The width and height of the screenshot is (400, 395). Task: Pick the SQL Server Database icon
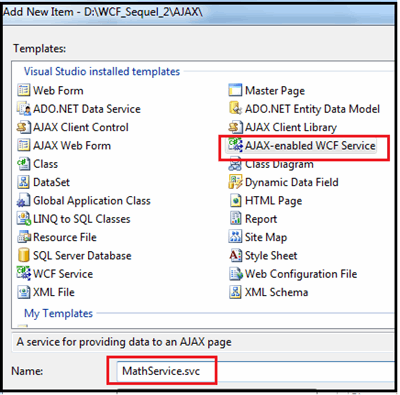[23, 255]
